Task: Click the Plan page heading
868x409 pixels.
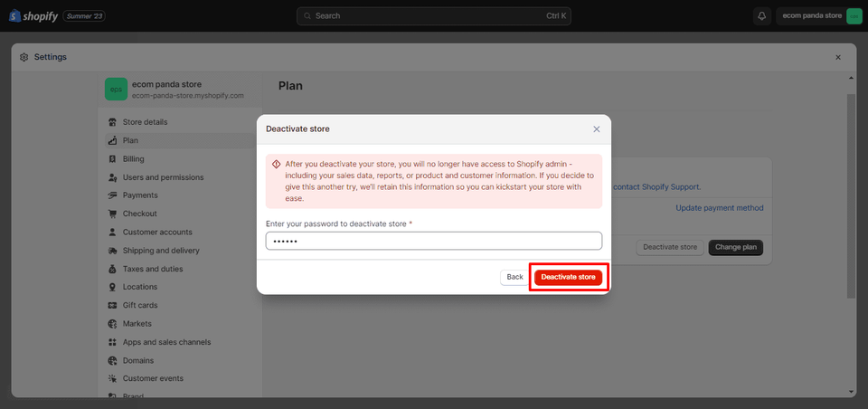Action: [x=290, y=86]
